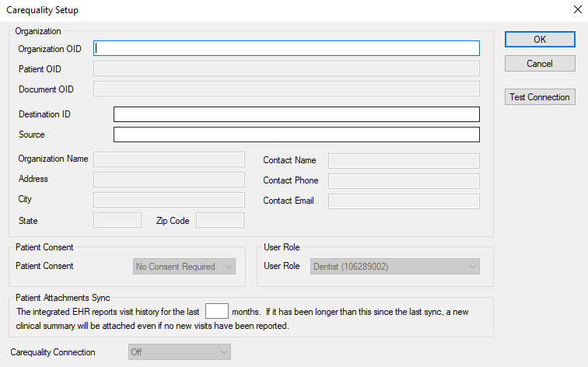The height and width of the screenshot is (367, 588).
Task: Click Test Connection button
Action: (x=539, y=97)
